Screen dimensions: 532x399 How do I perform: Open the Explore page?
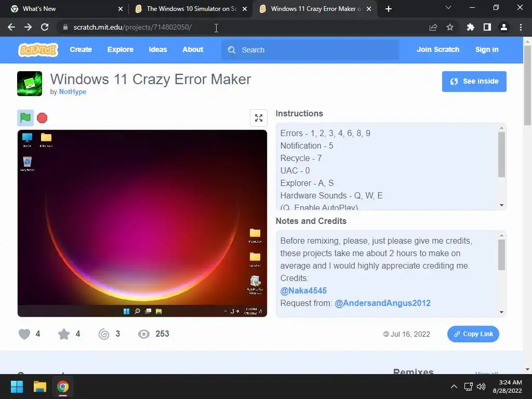point(121,49)
